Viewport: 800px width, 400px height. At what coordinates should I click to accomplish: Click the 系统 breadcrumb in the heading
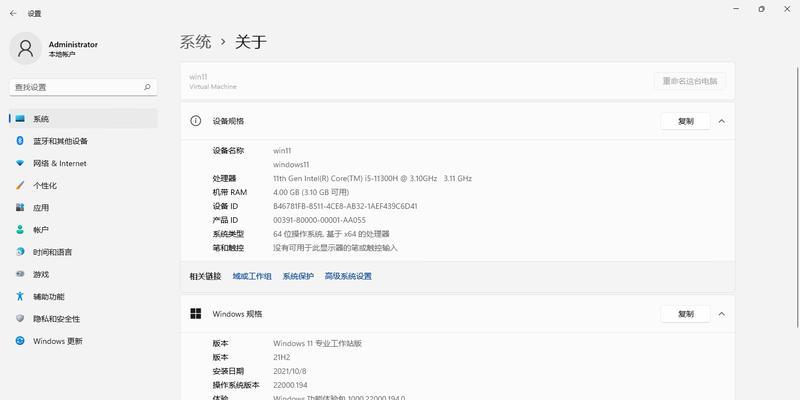(195, 42)
